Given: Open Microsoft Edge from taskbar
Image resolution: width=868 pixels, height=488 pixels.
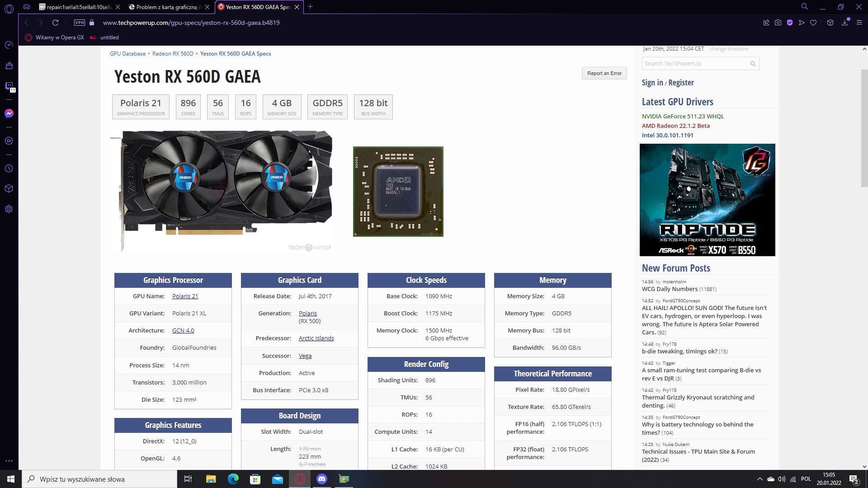Looking at the screenshot, I should 233,479.
